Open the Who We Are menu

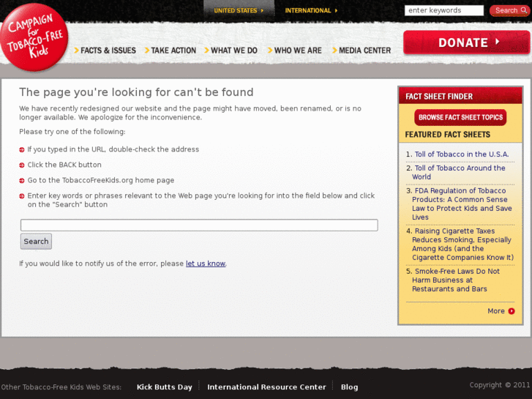click(294, 51)
